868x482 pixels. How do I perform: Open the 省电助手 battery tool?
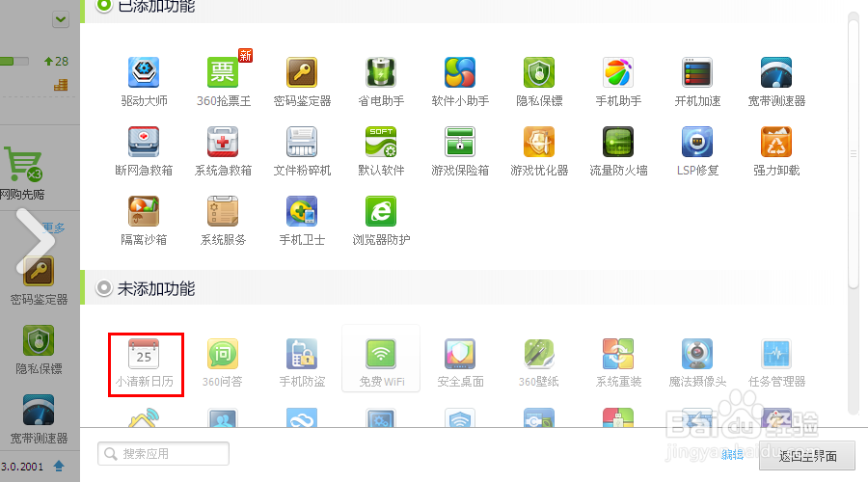381,81
